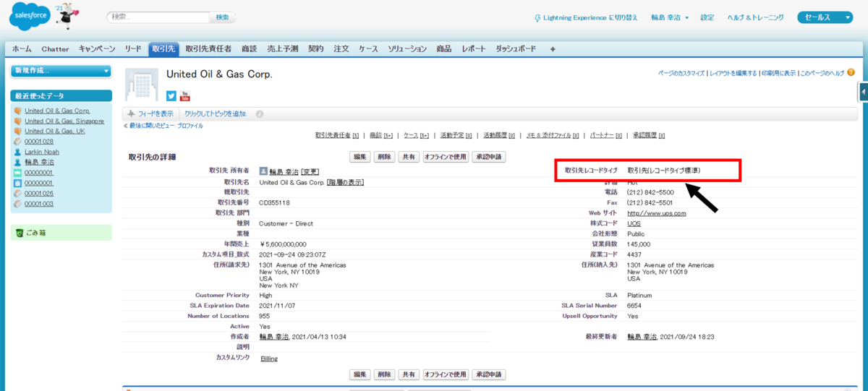
Task: Open the ごみ箱 recycle bin
Action: [x=35, y=233]
